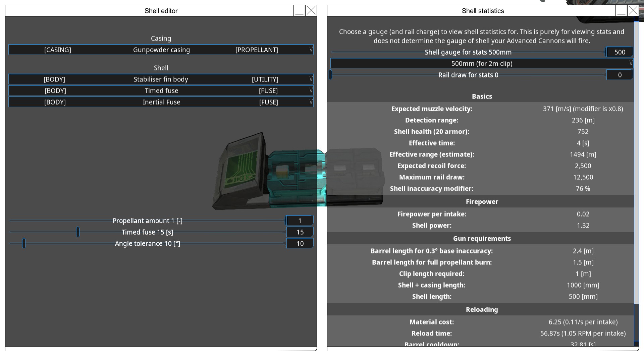The image size is (644, 362).
Task: Click the Shell editor menu title
Action: tap(161, 10)
